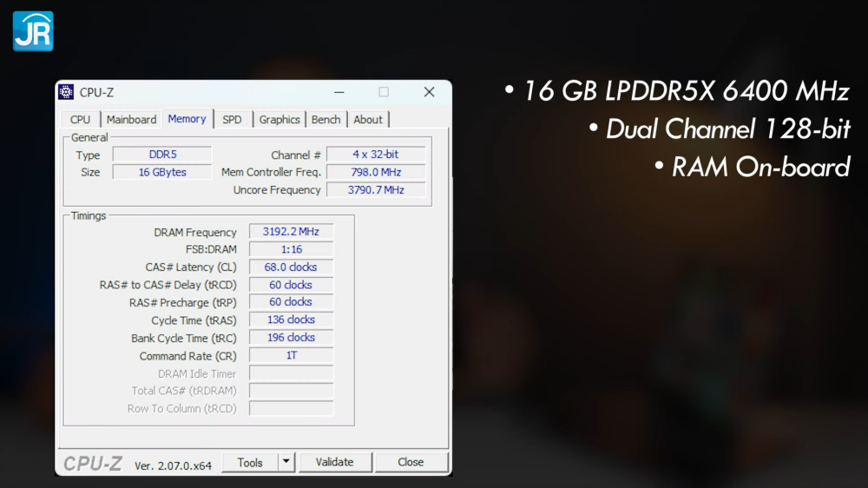Click the Command Rate value 1T

click(x=291, y=355)
